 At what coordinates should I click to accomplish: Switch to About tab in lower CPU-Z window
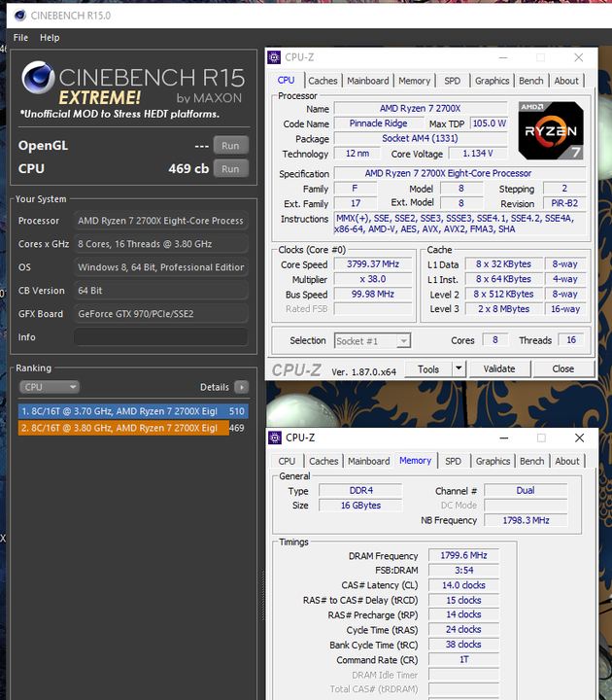567,461
